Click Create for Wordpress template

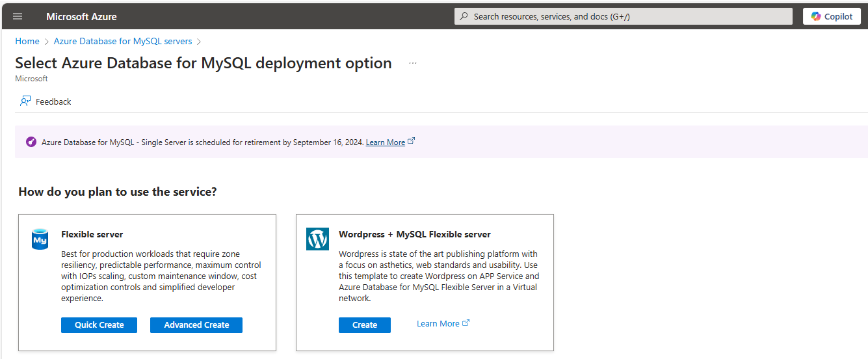365,325
